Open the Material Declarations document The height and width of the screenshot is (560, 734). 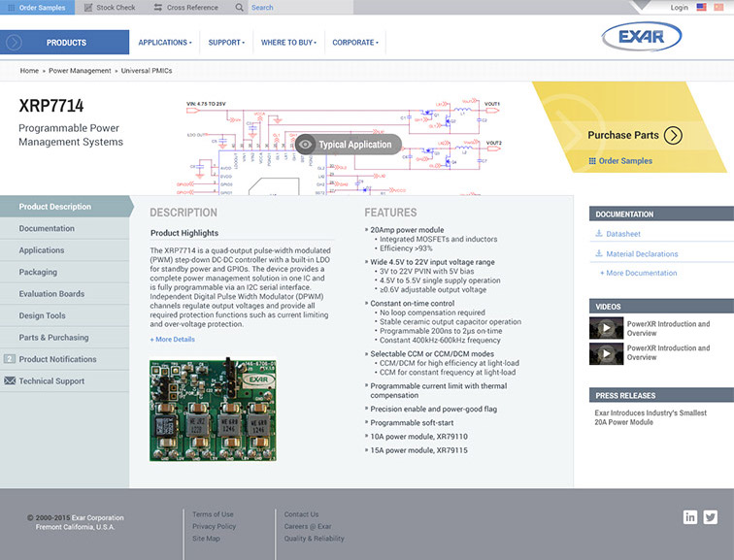click(642, 254)
